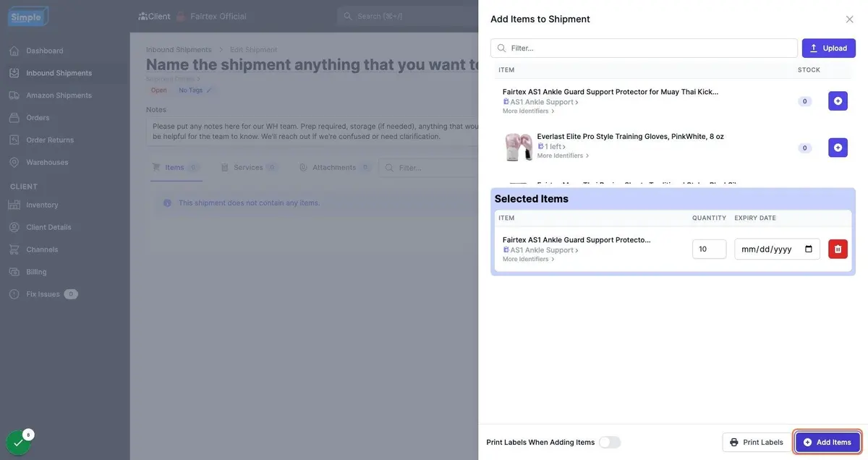Click the Warehouses location pin icon
Viewport: 868px width, 460px height.
[x=14, y=163]
